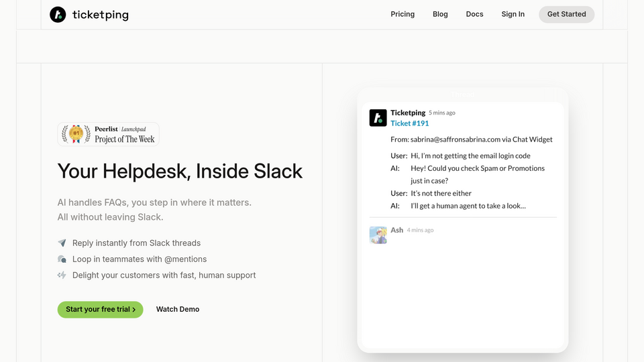Screen dimensions: 644x362
Task: Click Ash's avatar in the thread
Action: pyautogui.click(x=378, y=235)
